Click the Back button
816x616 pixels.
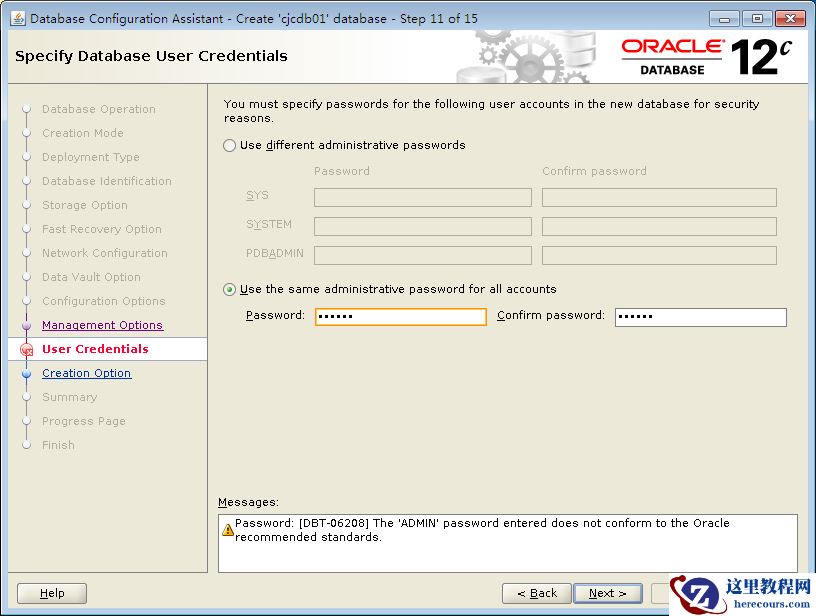[x=537, y=593]
